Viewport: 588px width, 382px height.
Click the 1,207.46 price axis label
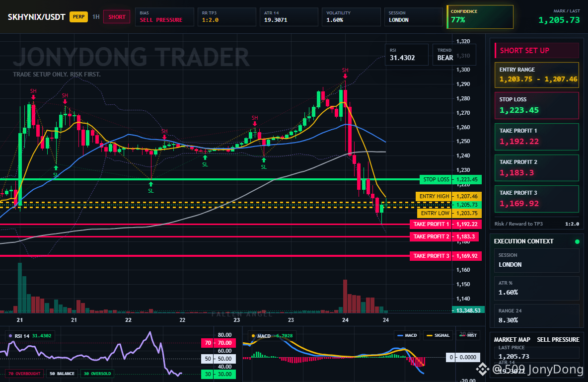click(467, 196)
